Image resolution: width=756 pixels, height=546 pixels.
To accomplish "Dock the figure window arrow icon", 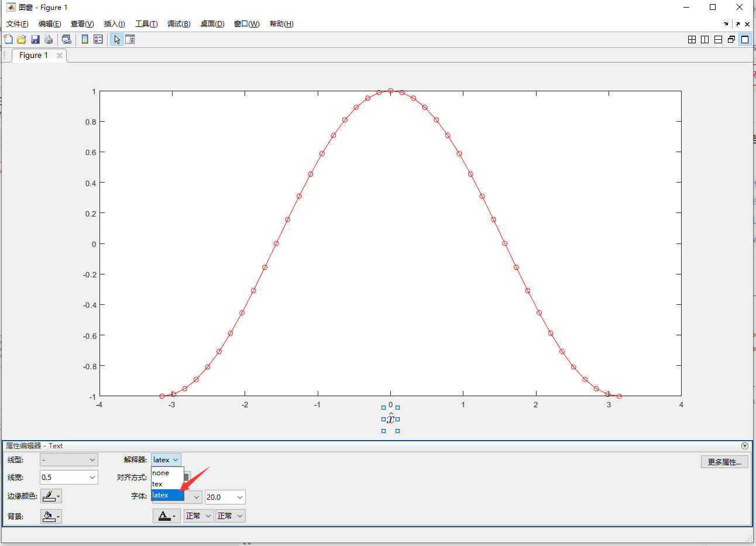I will pos(726,24).
